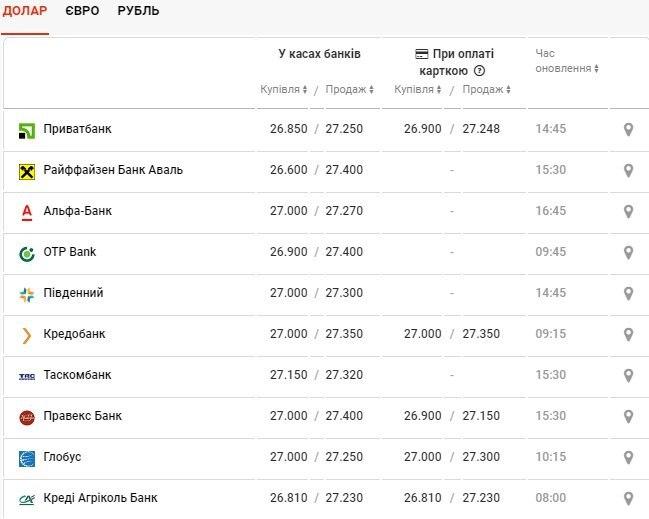Click the question mark help icon near карткою
The width and height of the screenshot is (649, 519).
point(479,71)
